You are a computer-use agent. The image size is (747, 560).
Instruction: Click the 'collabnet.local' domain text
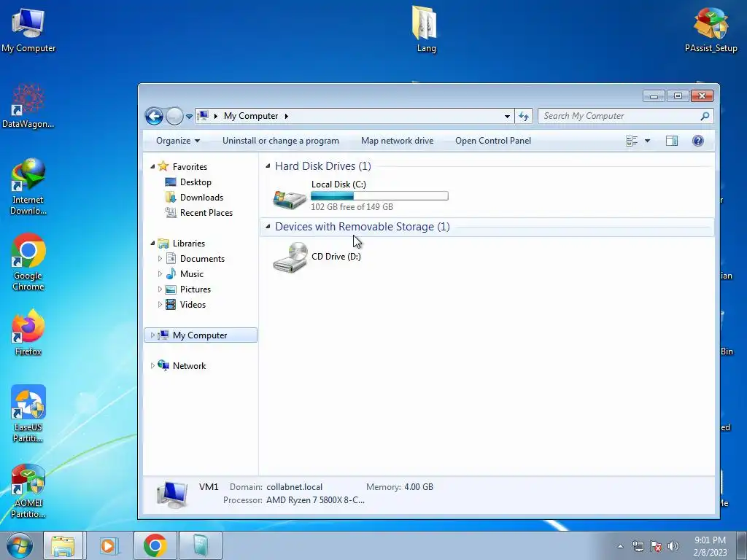[x=295, y=486]
